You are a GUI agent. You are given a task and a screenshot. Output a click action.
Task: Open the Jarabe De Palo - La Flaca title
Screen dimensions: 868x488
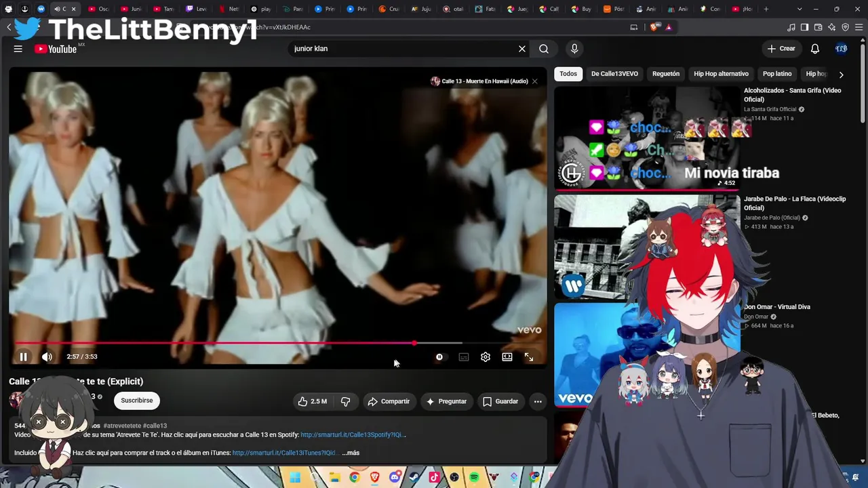[x=795, y=203]
